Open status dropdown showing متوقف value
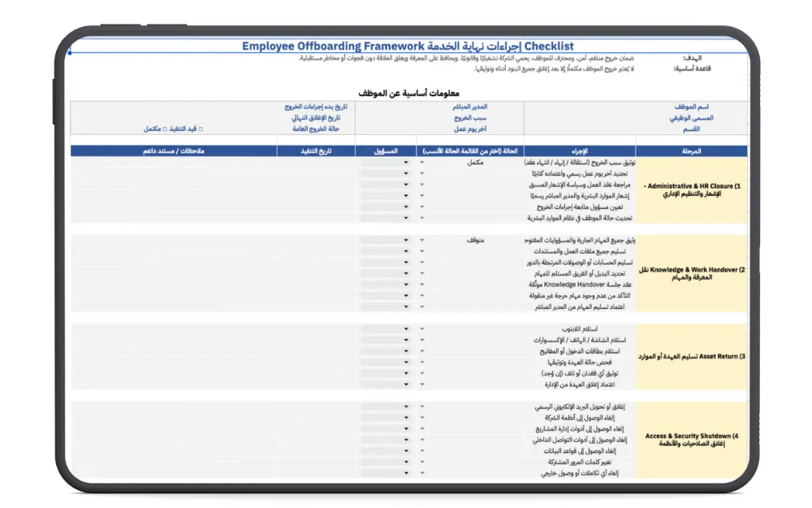 point(422,240)
